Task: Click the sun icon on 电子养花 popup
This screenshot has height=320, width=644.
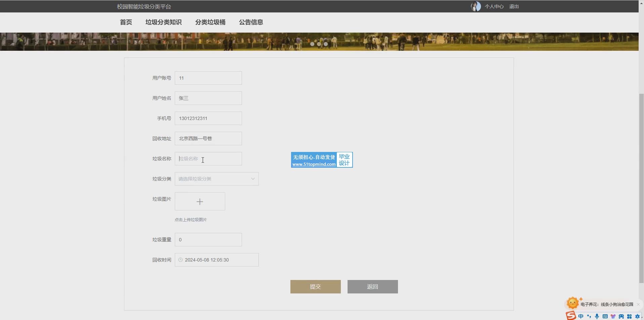Action: click(x=572, y=303)
